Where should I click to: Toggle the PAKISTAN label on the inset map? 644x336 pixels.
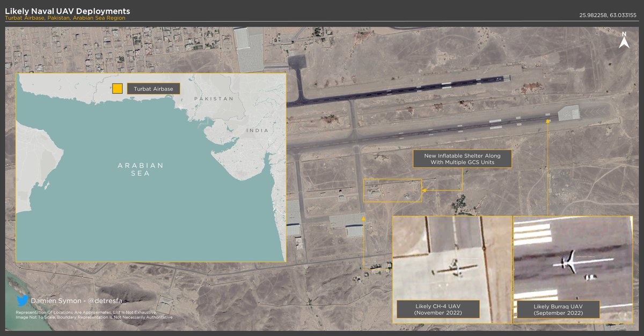[214, 99]
